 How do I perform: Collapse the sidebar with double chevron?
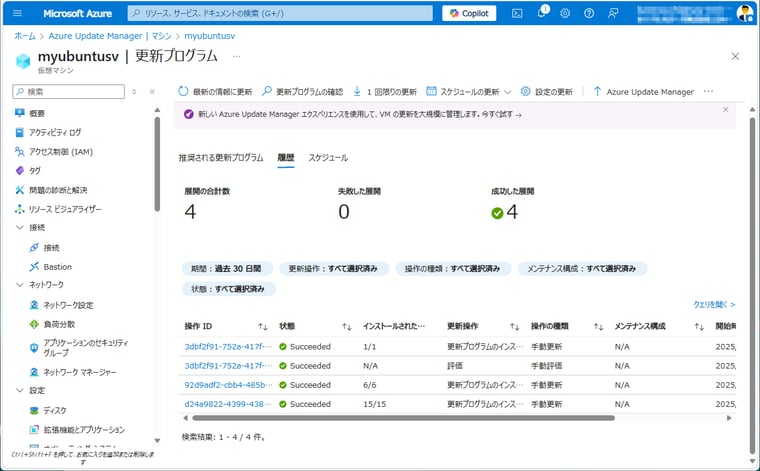pos(152,91)
